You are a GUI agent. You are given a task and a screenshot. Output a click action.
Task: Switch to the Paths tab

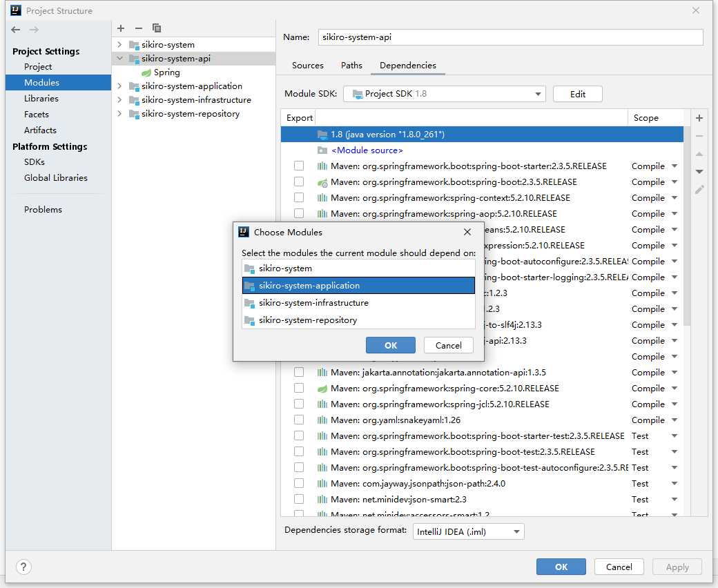[351, 66]
